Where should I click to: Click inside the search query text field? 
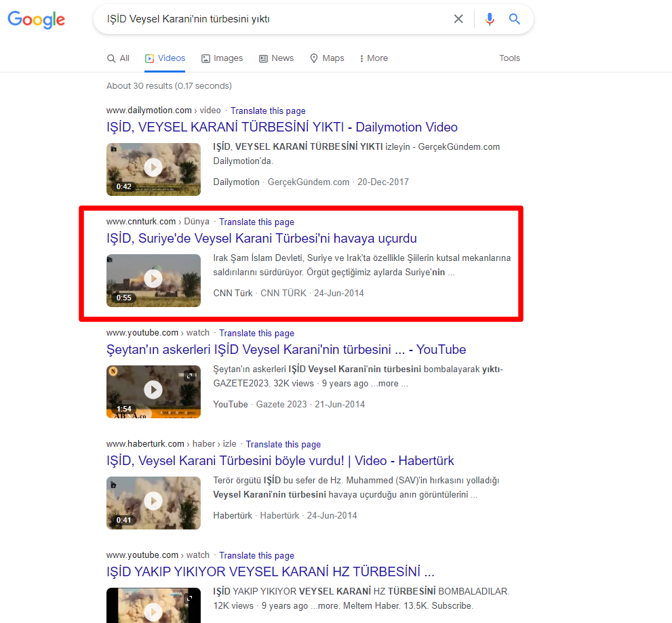(x=271, y=19)
